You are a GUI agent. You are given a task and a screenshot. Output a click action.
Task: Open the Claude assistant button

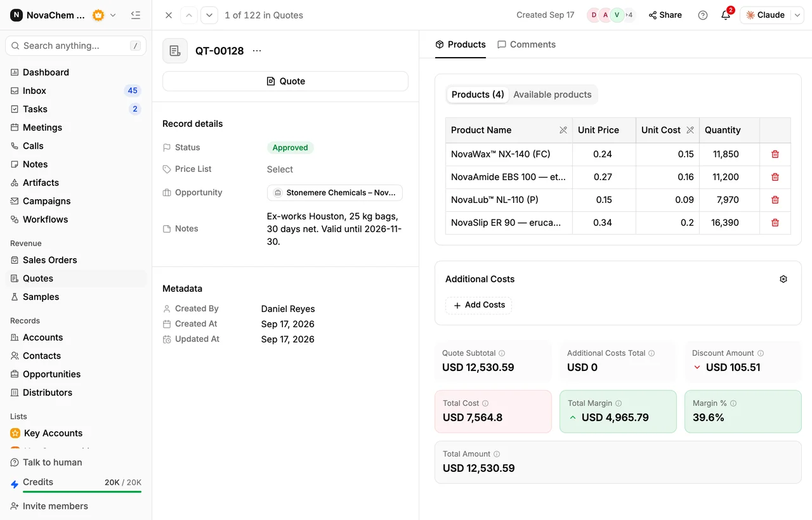pyautogui.click(x=766, y=15)
